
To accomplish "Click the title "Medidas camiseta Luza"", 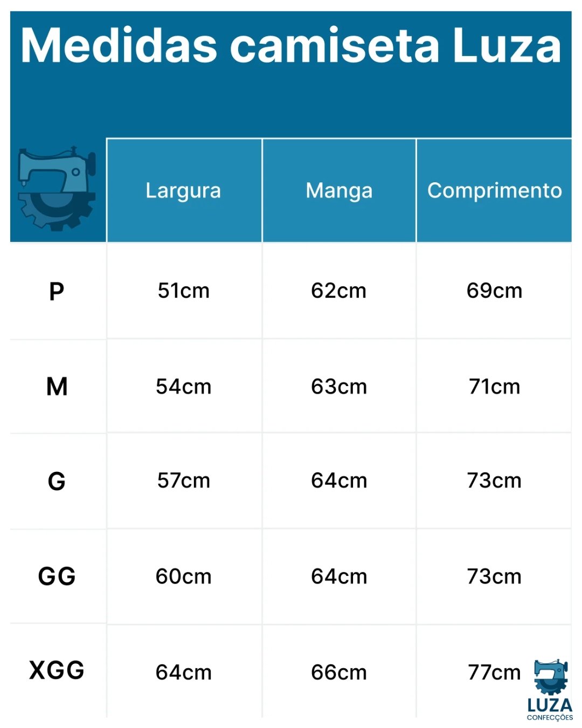I will [291, 46].
